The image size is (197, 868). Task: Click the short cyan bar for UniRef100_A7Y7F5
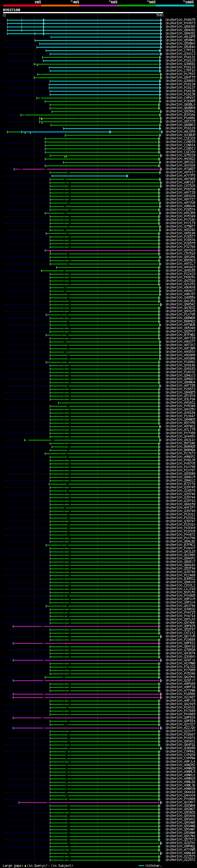pyautogui.click(x=90, y=176)
